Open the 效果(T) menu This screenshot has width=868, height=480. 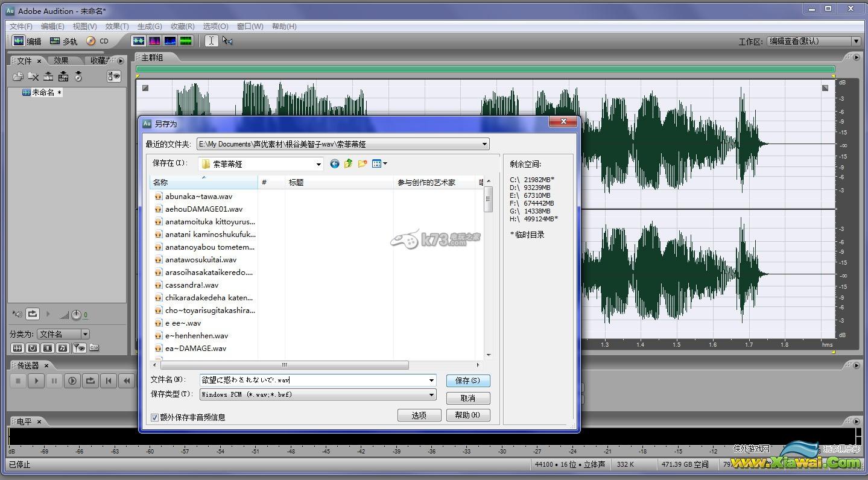pyautogui.click(x=117, y=27)
